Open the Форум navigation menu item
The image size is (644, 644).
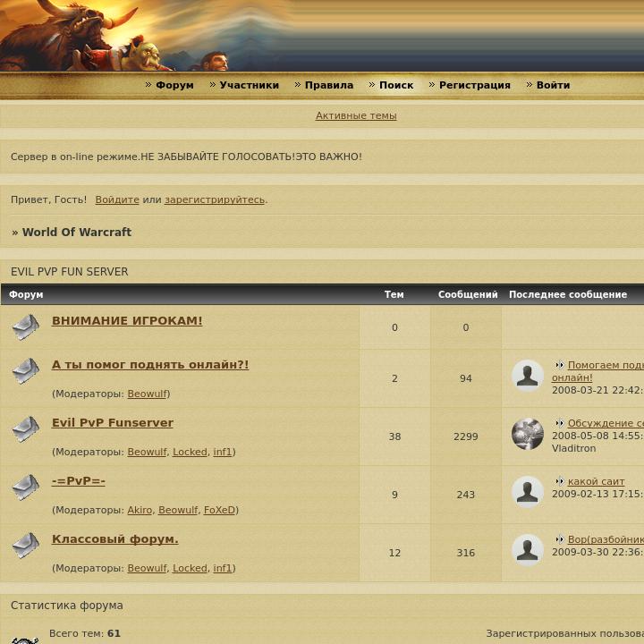(x=174, y=85)
